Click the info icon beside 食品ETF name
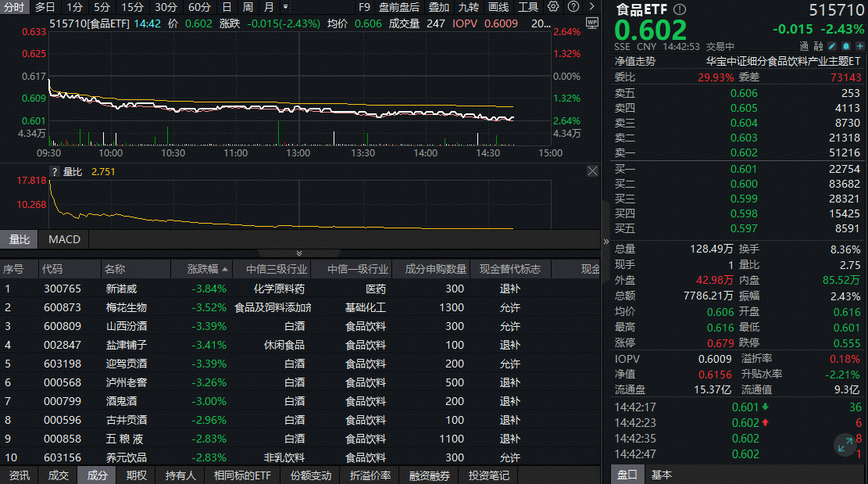This screenshot has height=484, width=868. (680, 9)
